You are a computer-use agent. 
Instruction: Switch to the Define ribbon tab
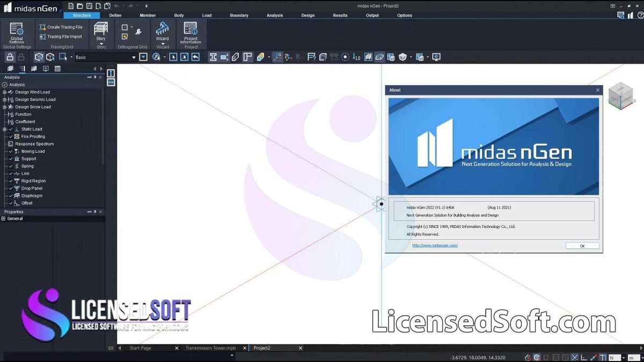click(115, 16)
